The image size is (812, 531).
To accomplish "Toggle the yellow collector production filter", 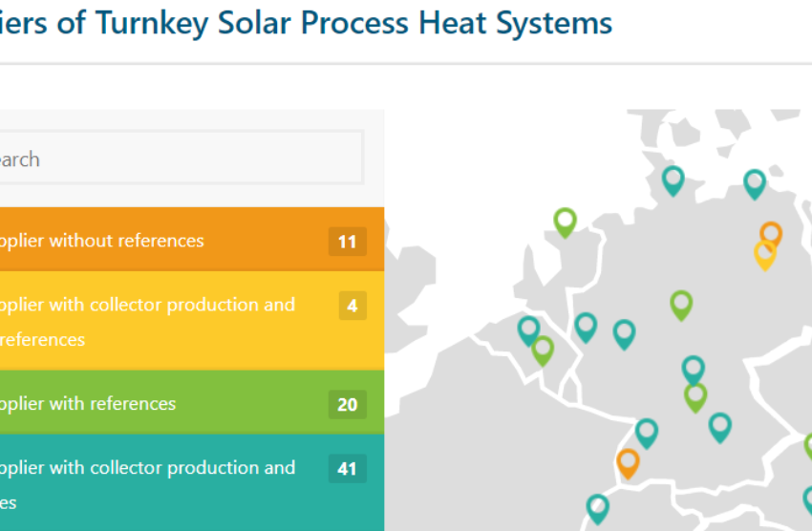I will pyautogui.click(x=192, y=321).
